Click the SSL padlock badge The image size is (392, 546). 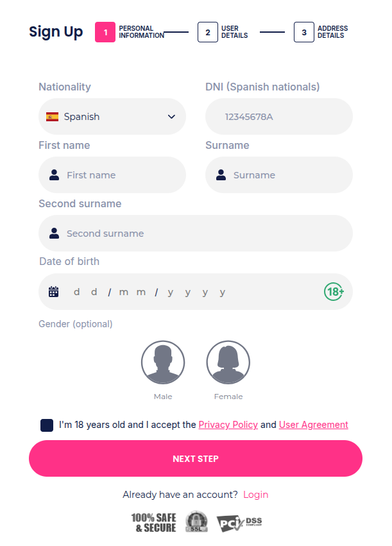[x=196, y=522]
